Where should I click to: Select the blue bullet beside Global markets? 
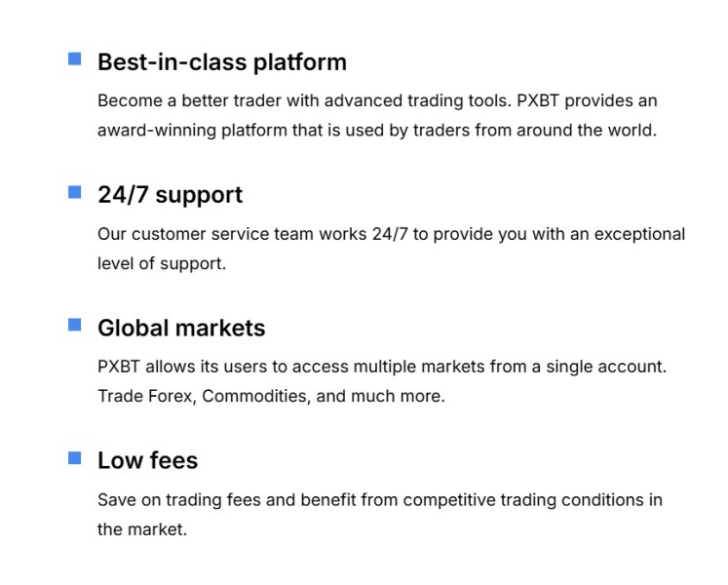click(x=74, y=325)
